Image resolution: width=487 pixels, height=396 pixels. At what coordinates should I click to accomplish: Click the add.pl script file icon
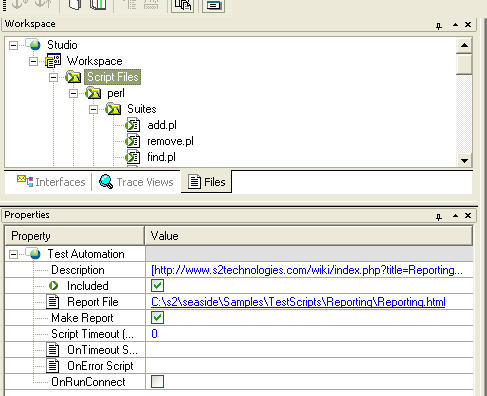(x=133, y=125)
